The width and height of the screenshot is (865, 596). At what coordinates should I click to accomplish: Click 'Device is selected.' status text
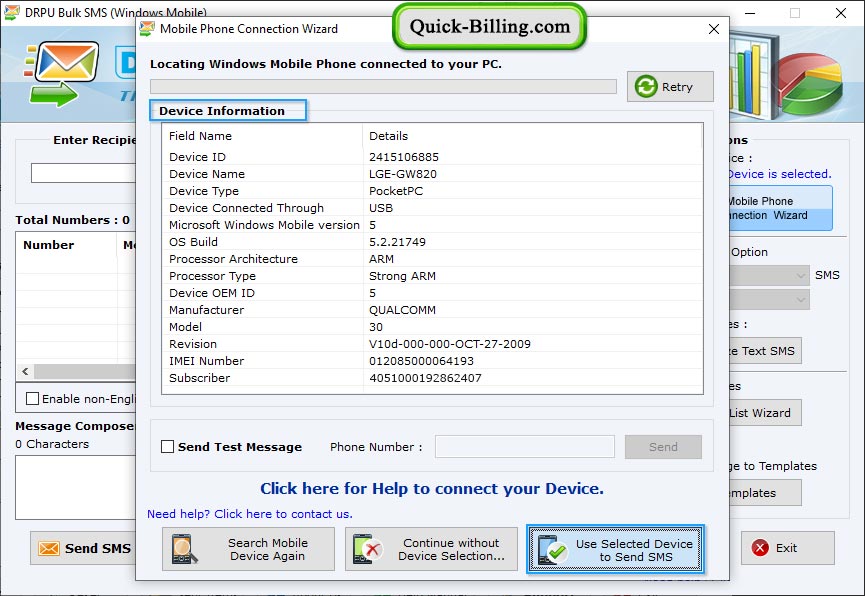pos(779,174)
